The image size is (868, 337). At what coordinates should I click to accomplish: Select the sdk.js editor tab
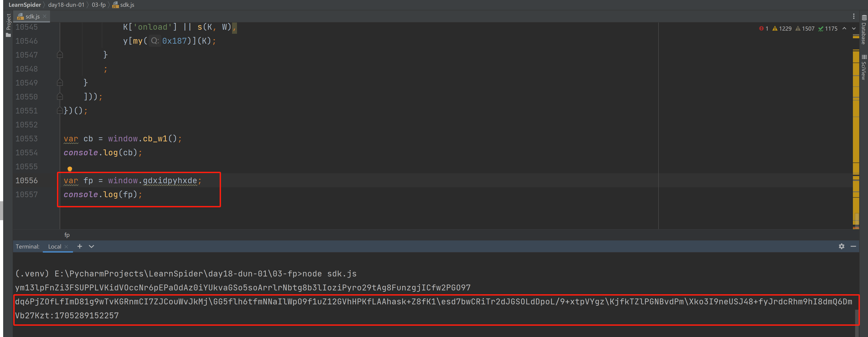(32, 16)
